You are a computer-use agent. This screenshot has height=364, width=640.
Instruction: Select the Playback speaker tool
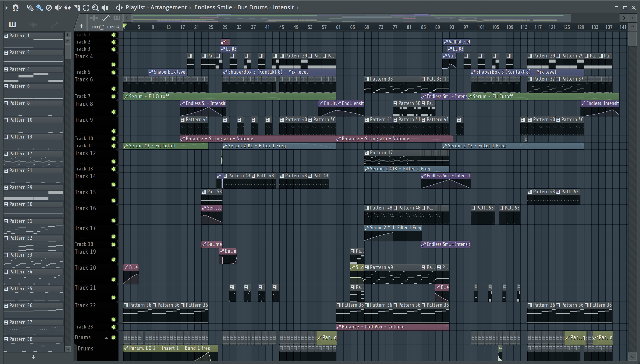(x=105, y=8)
